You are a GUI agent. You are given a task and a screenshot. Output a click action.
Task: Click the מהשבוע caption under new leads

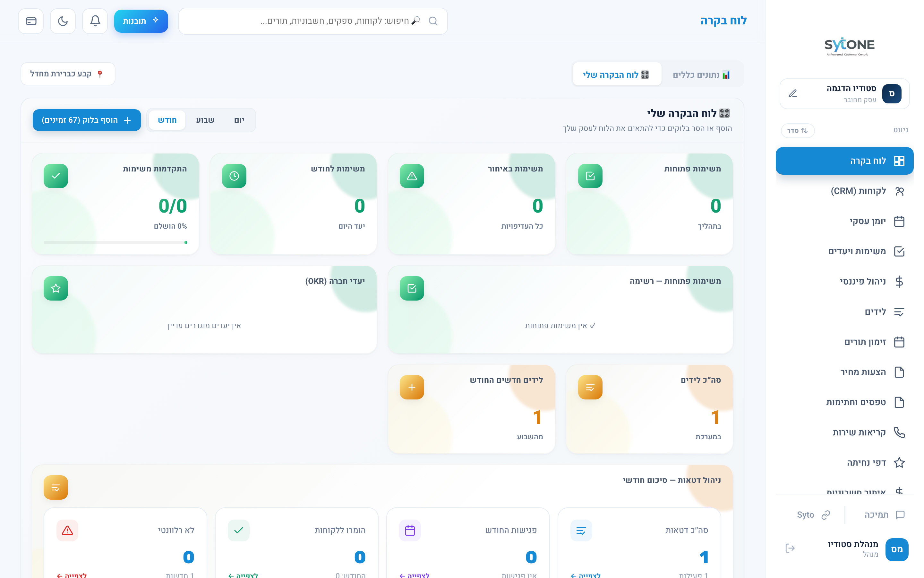tap(530, 437)
